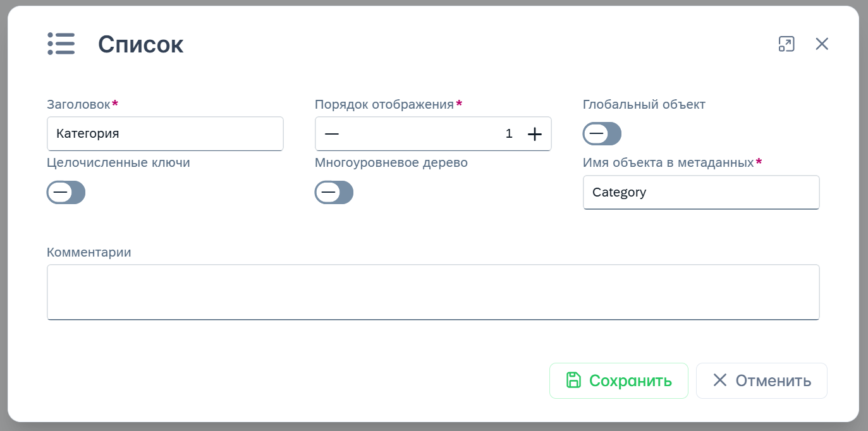The width and height of the screenshot is (868, 431).
Task: Close the Список dialog with the X icon
Action: (x=822, y=44)
